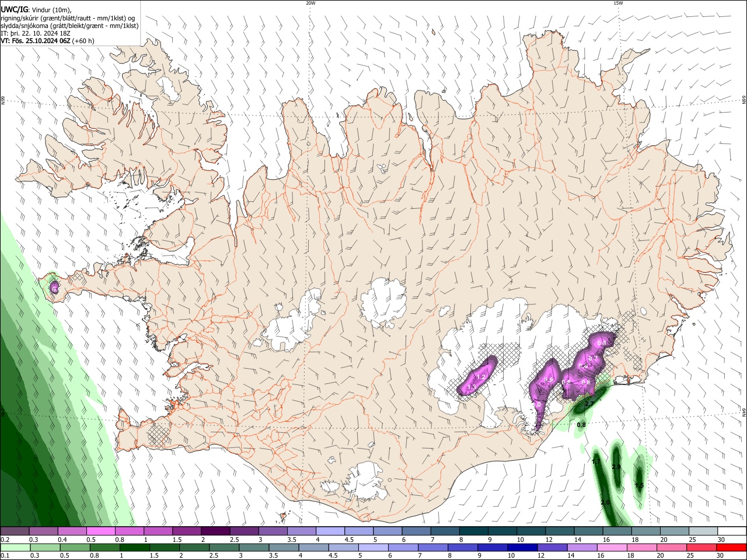Select the purple 12 rain legend swatch
Image resolution: width=747 pixels, height=560 pixels.
point(552,548)
